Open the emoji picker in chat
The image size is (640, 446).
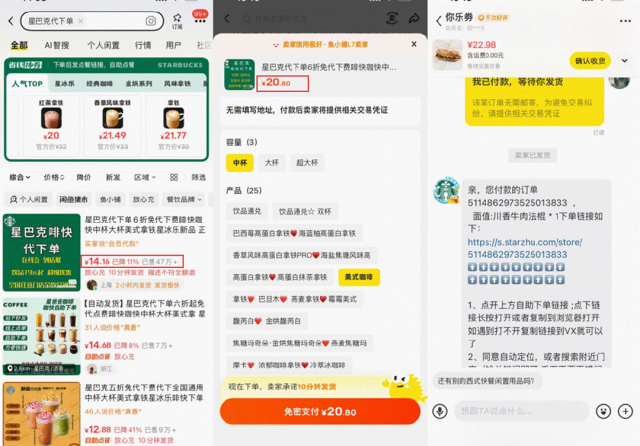coord(603,411)
